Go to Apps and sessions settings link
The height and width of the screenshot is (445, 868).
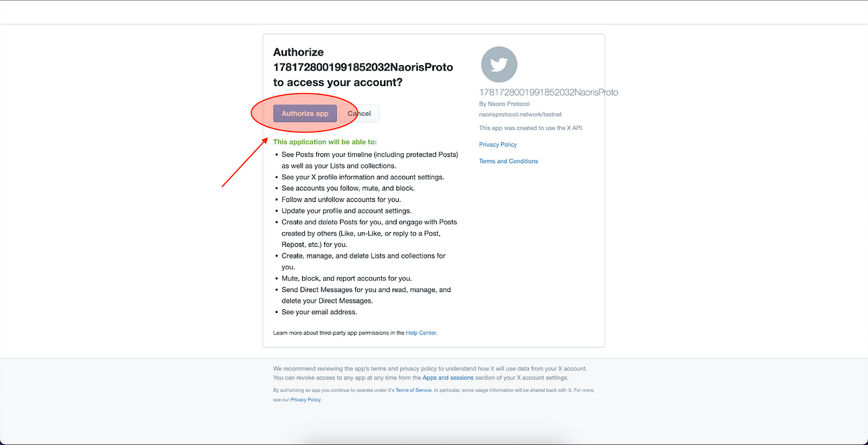(x=448, y=377)
